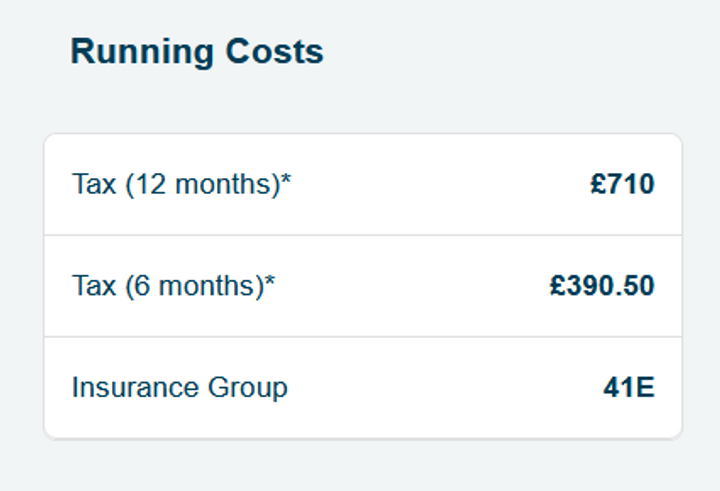Click the Running Costs heading
The width and height of the screenshot is (720, 491).
click(x=197, y=51)
